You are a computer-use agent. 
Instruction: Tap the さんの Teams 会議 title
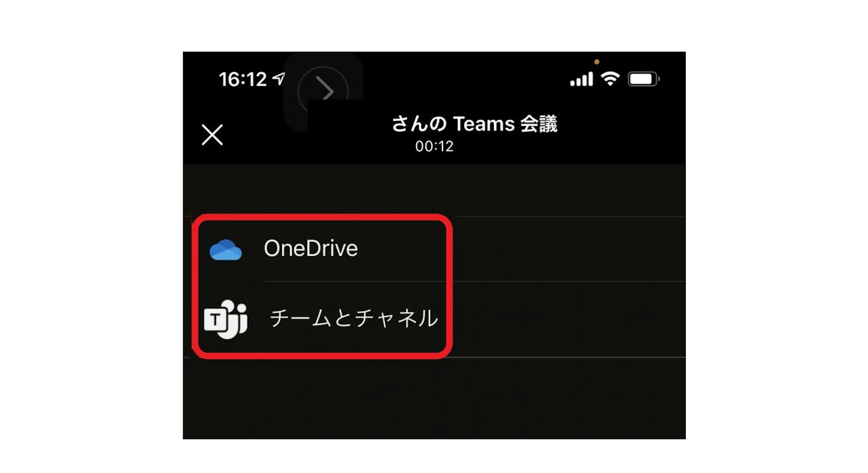coord(474,124)
